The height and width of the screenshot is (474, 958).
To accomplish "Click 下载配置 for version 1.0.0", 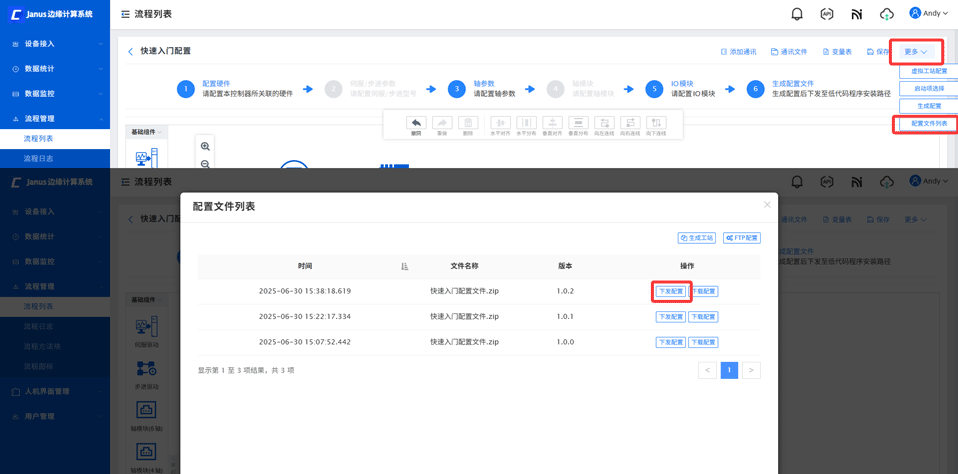I will click(x=703, y=342).
